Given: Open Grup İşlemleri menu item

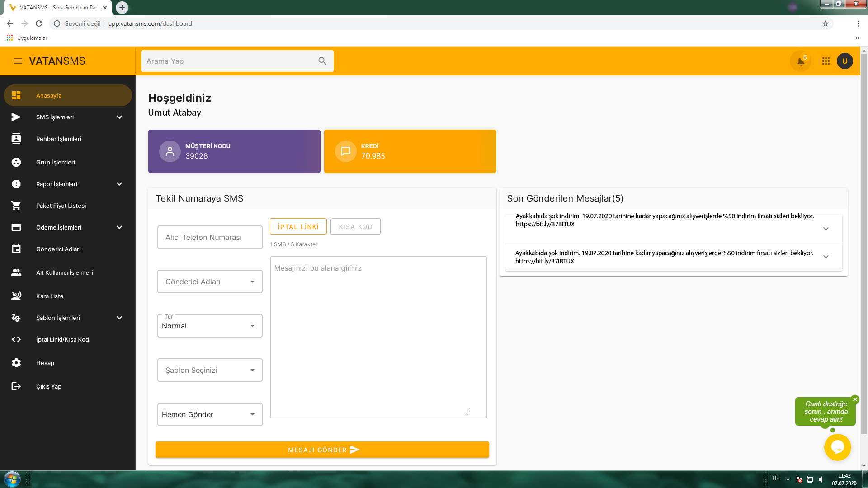Looking at the screenshot, I should click(x=68, y=162).
